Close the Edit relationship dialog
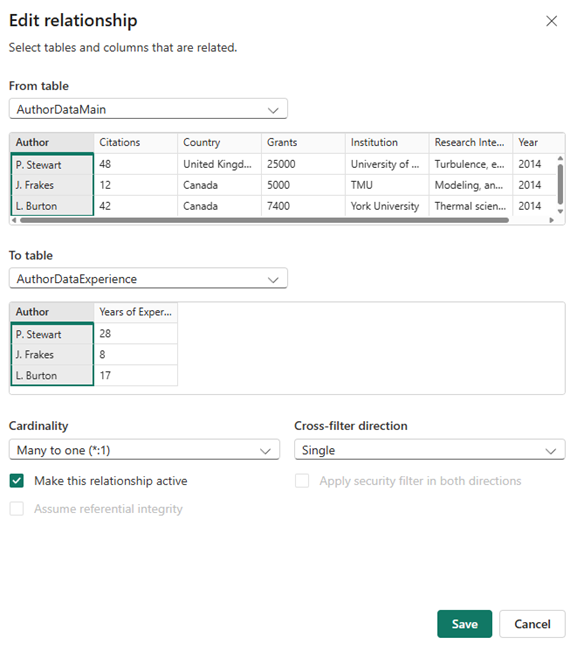The width and height of the screenshot is (577, 651). [x=551, y=21]
